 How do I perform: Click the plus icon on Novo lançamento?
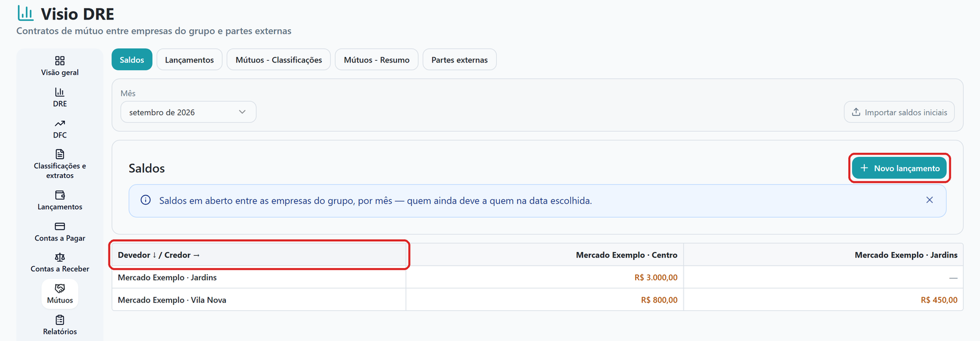coord(864,168)
